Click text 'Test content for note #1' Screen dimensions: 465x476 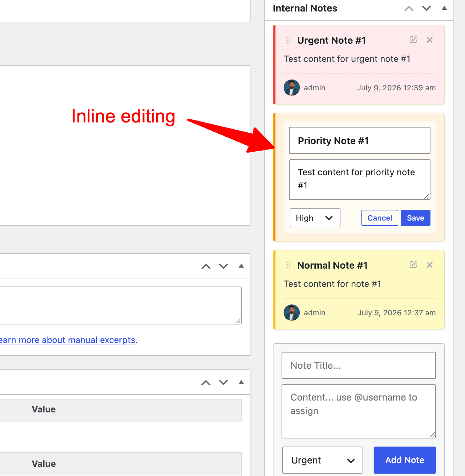(332, 284)
